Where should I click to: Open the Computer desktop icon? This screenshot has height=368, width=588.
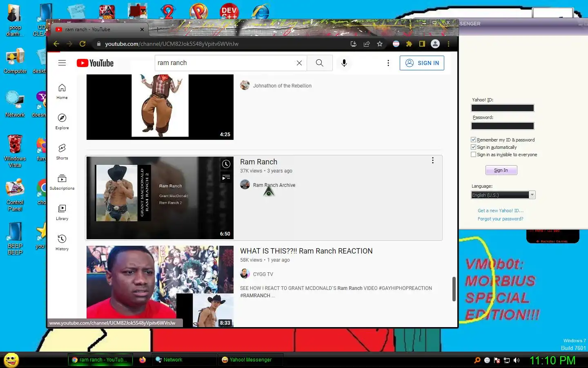15,61
